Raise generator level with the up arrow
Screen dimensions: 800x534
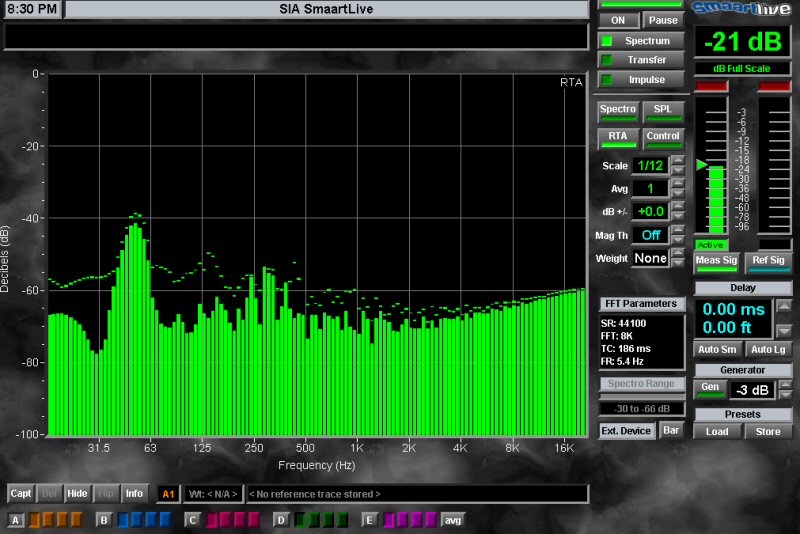pyautogui.click(x=786, y=385)
